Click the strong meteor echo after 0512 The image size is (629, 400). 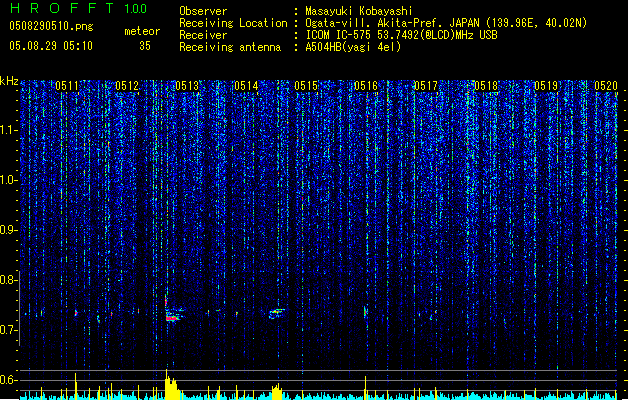click(174, 315)
